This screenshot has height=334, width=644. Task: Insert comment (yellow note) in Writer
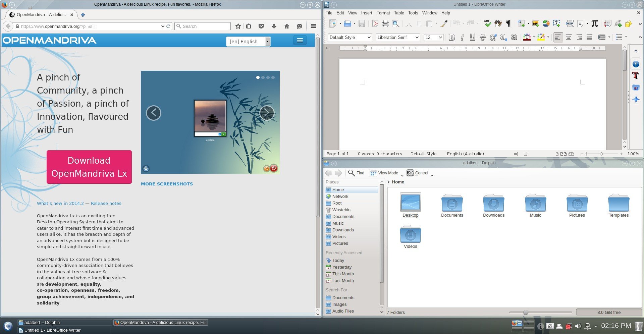click(628, 23)
